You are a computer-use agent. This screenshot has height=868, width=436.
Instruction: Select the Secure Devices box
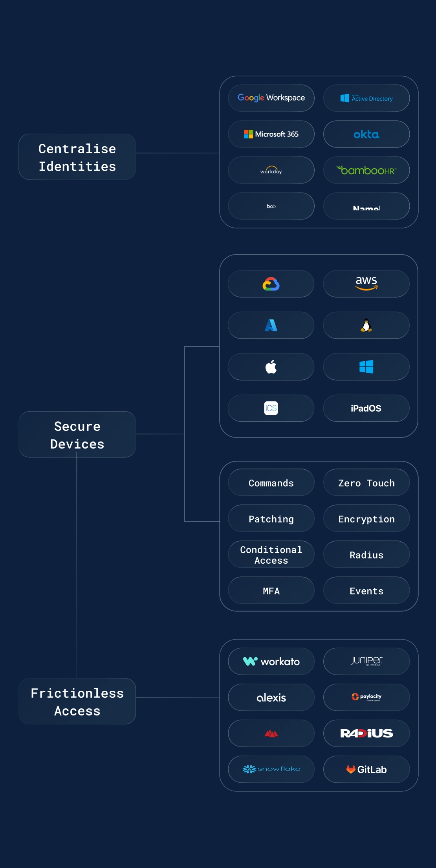[77, 434]
